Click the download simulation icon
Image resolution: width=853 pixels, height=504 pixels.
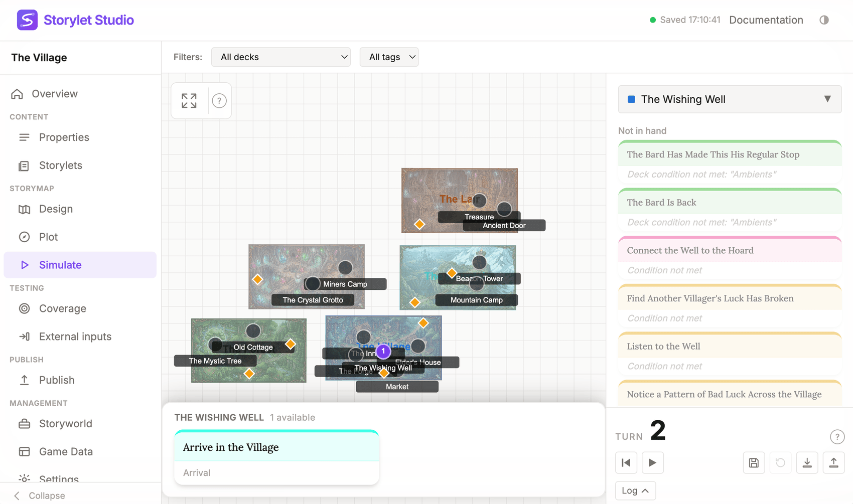(807, 462)
